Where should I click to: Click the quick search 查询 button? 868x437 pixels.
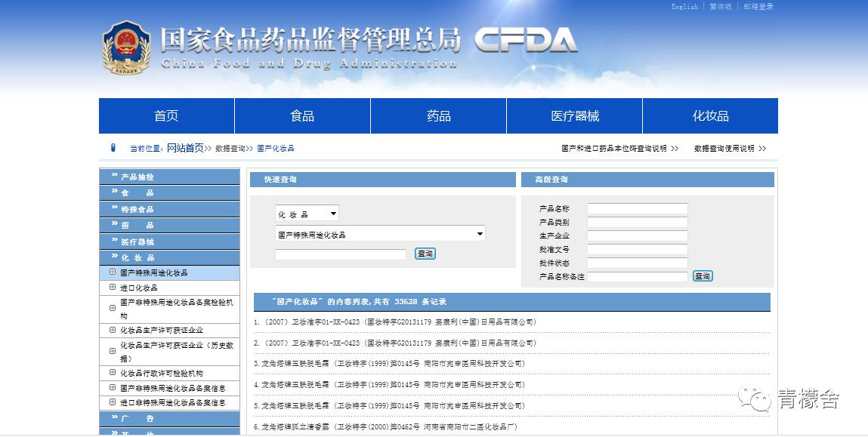point(425,254)
